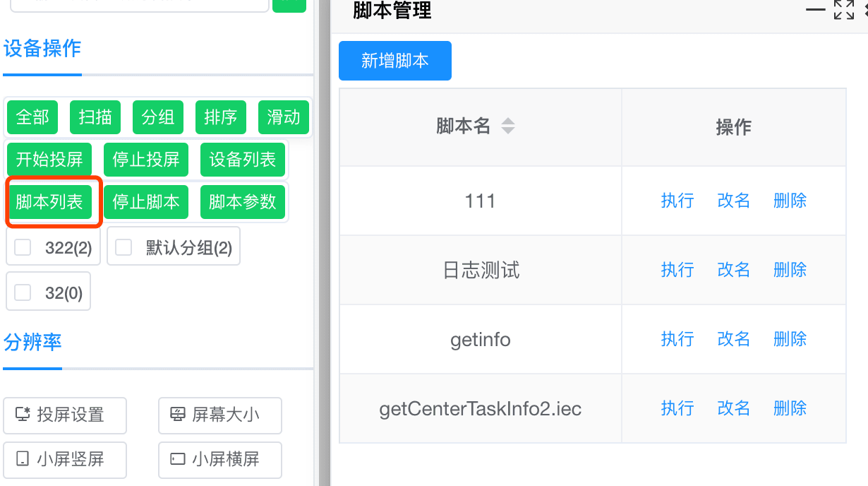Open 脚本参数 settings
This screenshot has width=868, height=486.
point(243,202)
